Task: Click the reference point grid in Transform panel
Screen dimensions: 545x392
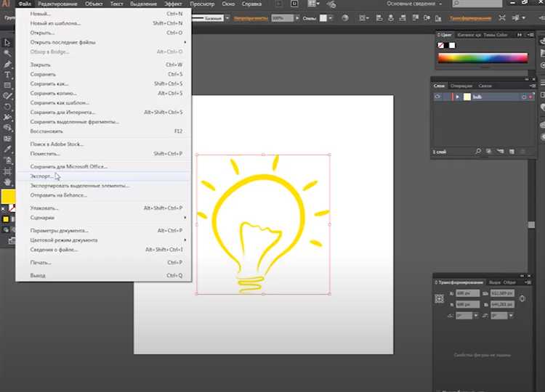Action: pos(440,298)
